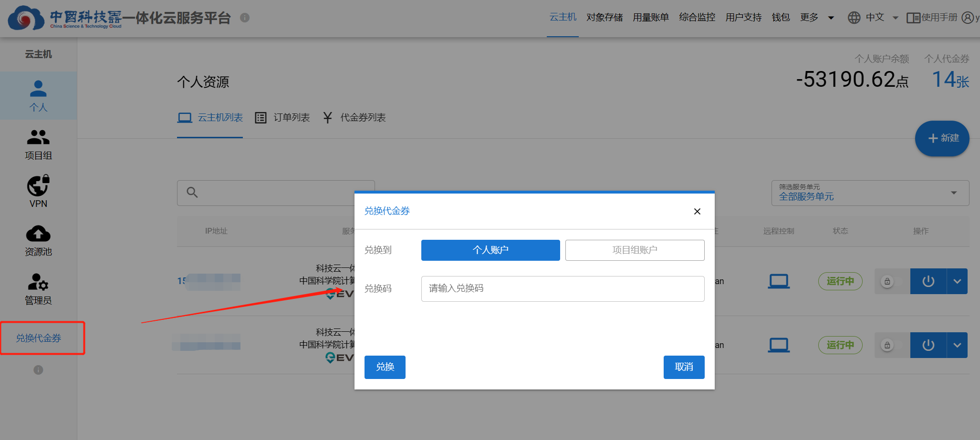Viewport: 980px width, 440px height.
Task: Click the 取消 cancel button
Action: (684, 367)
